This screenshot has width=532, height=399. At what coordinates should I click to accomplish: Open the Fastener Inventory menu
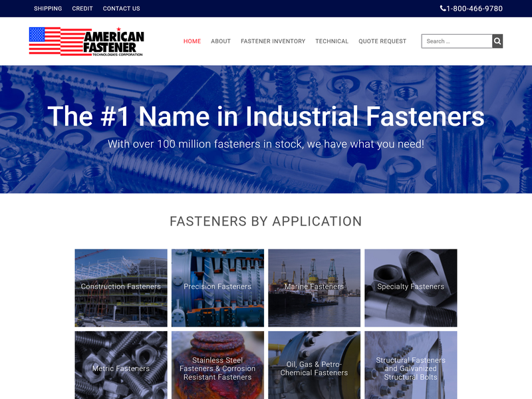click(x=273, y=41)
